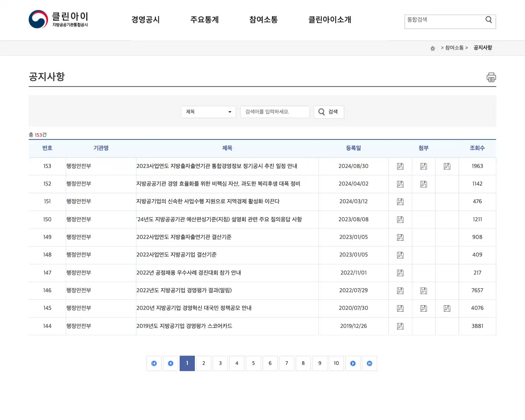525x420 pixels.
Task: Click 참여소통 in the breadcrumb trail
Action: [x=453, y=48]
